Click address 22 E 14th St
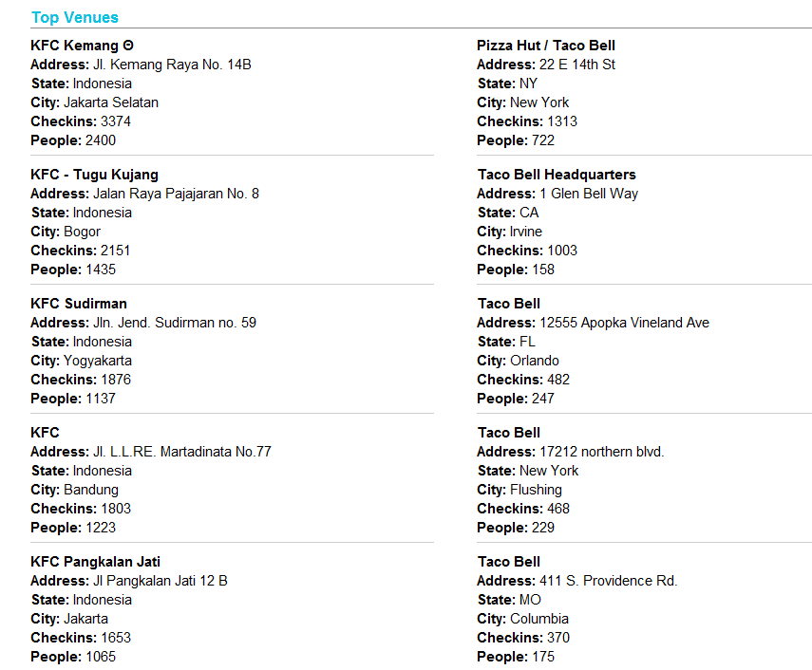 click(577, 65)
